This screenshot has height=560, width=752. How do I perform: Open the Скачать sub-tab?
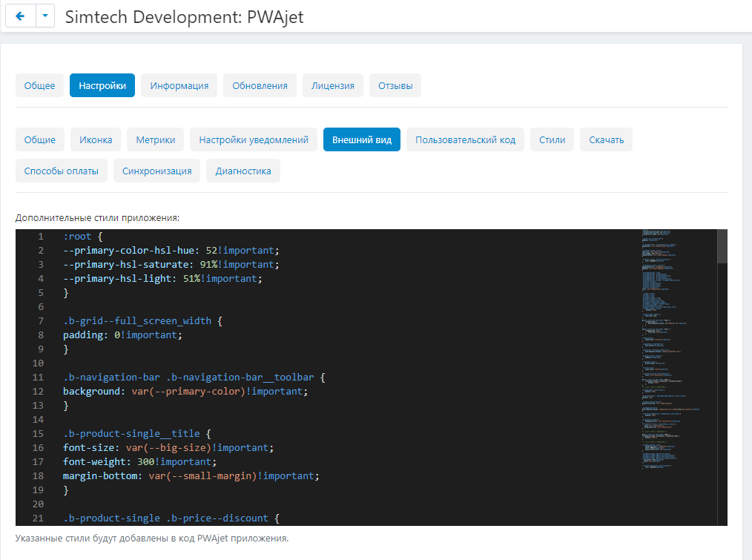606,139
